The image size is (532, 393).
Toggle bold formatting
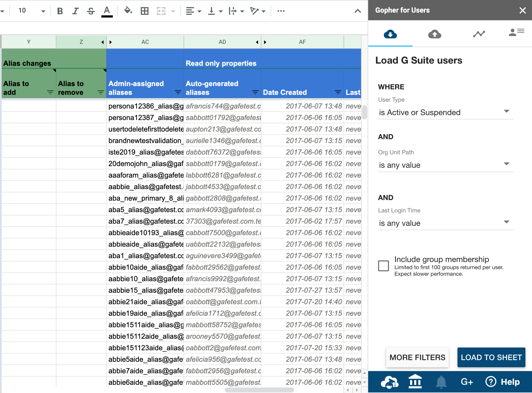click(x=60, y=11)
